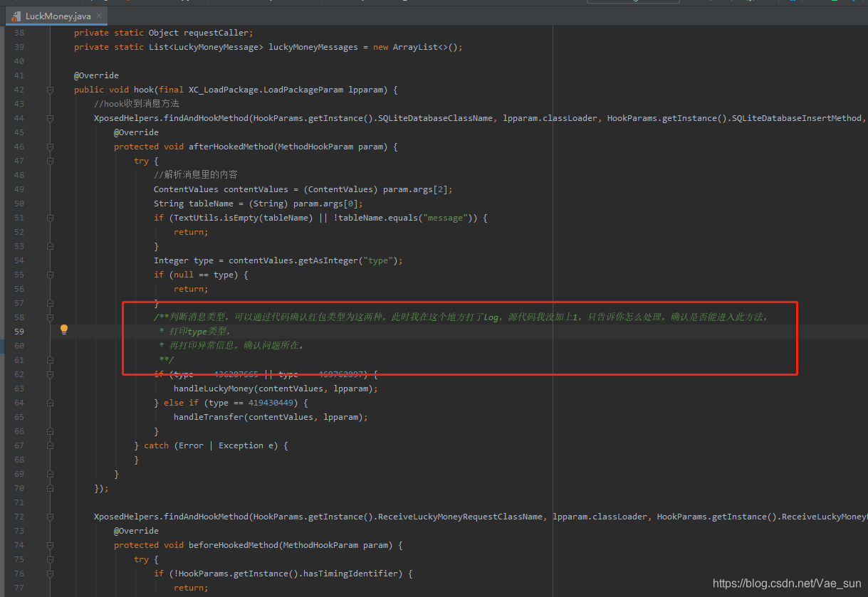Fold the findAndHookMethod call at line 44
868x597 pixels.
point(50,118)
